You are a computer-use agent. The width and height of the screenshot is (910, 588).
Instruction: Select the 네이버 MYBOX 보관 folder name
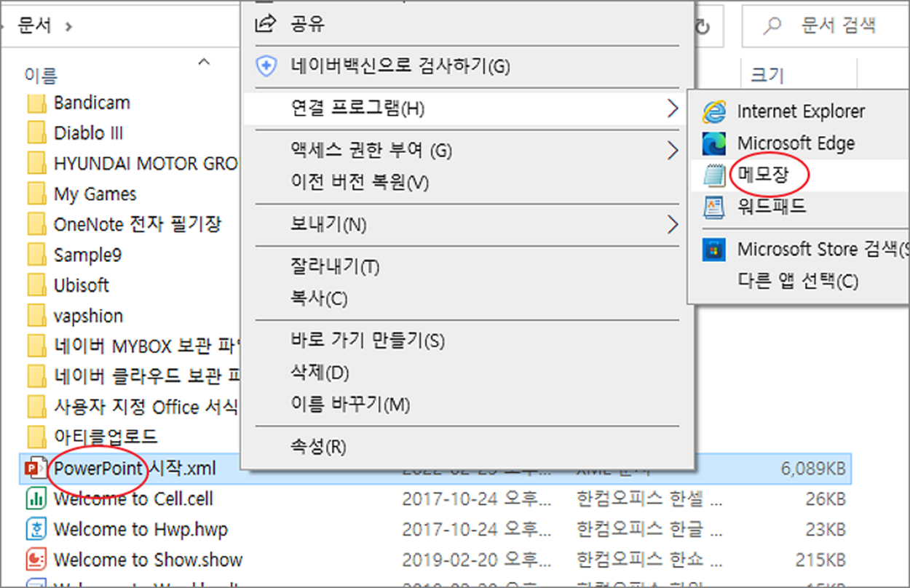click(146, 347)
